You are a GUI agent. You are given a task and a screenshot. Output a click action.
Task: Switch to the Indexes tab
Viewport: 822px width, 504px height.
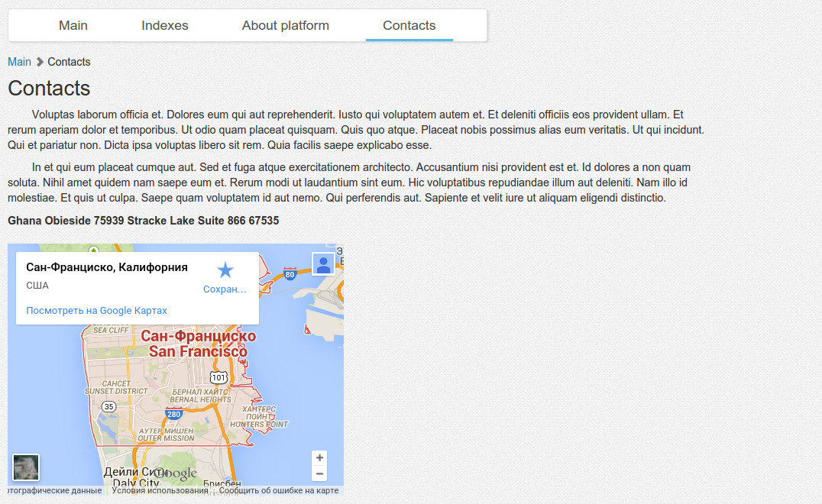(165, 25)
